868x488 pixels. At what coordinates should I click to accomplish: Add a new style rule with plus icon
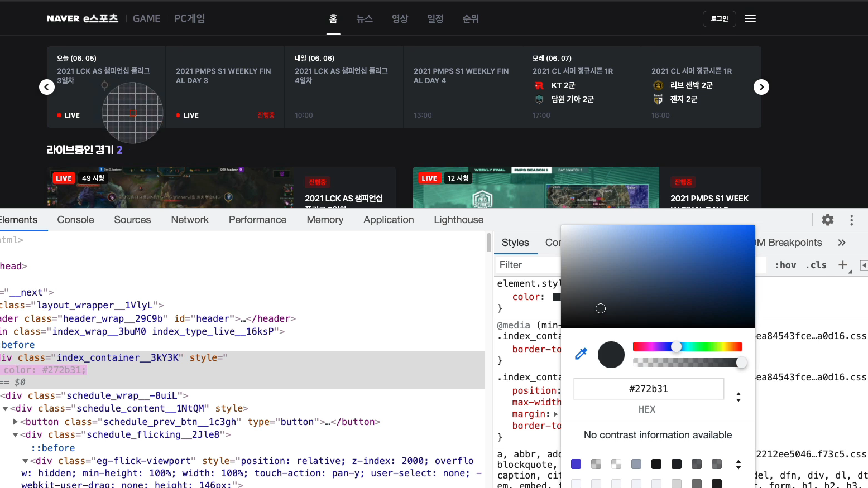point(843,265)
